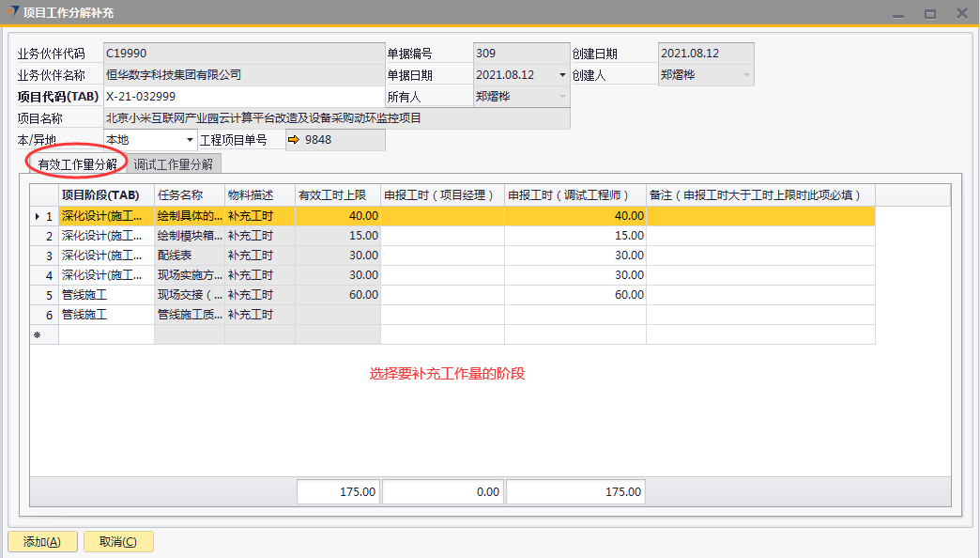Click the 项目代码 input field X-21-032999
The image size is (980, 558).
click(x=242, y=97)
